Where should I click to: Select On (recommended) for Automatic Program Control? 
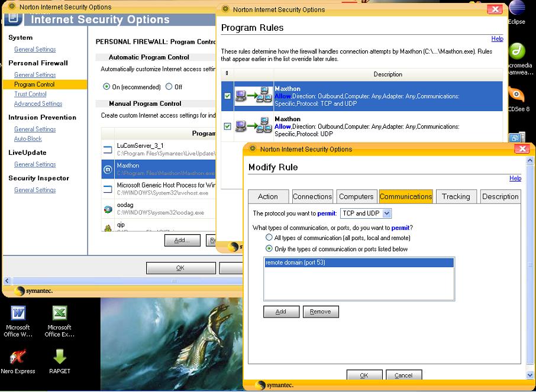pyautogui.click(x=106, y=87)
